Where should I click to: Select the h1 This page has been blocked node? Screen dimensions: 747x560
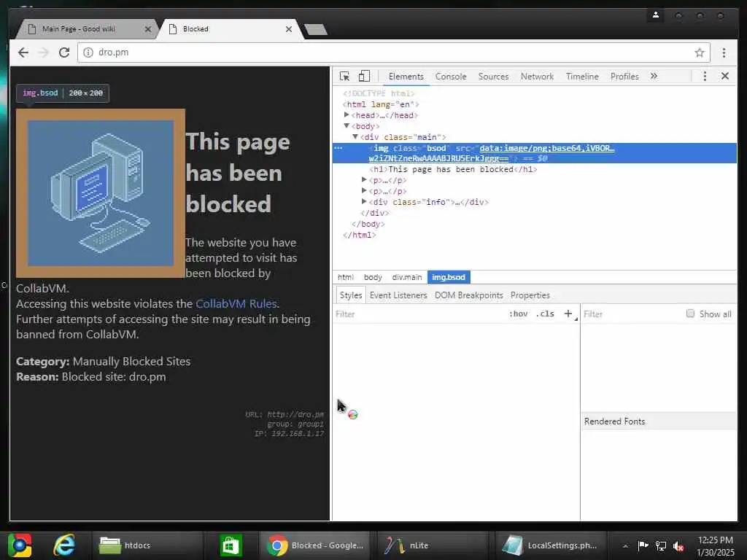pyautogui.click(x=453, y=169)
